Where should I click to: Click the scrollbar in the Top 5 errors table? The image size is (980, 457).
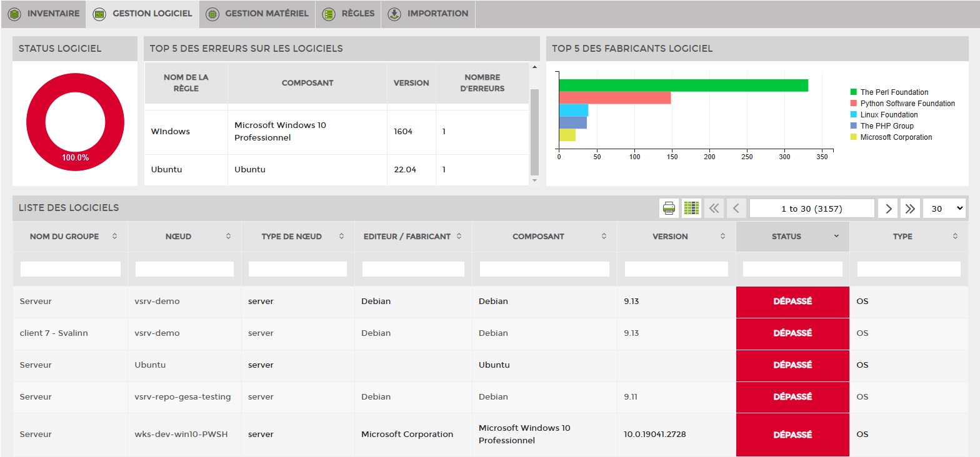coord(534,131)
